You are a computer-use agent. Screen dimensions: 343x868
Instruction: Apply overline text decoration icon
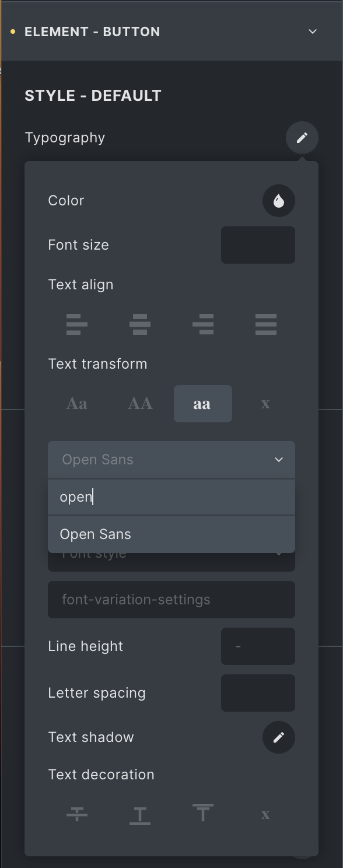pyautogui.click(x=203, y=812)
